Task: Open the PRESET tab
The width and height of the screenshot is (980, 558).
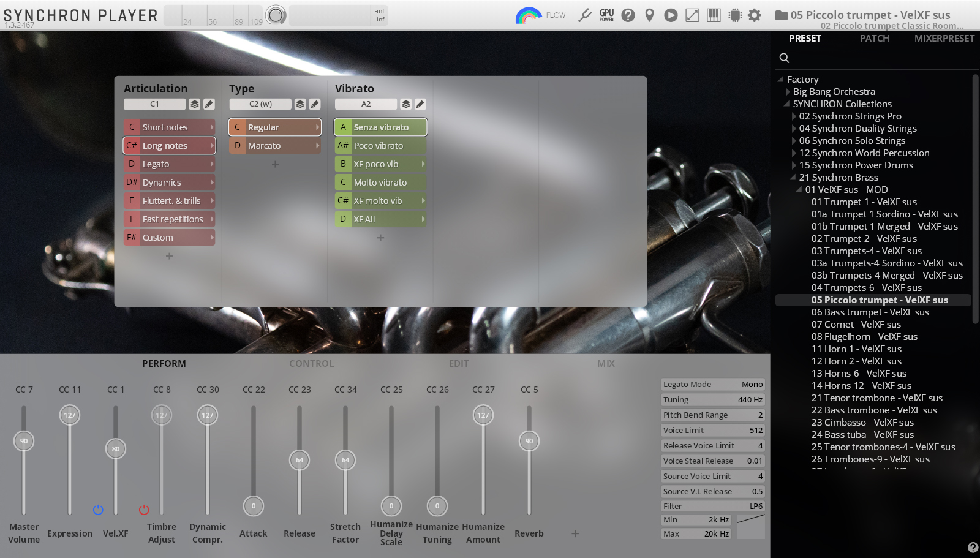Action: (805, 38)
